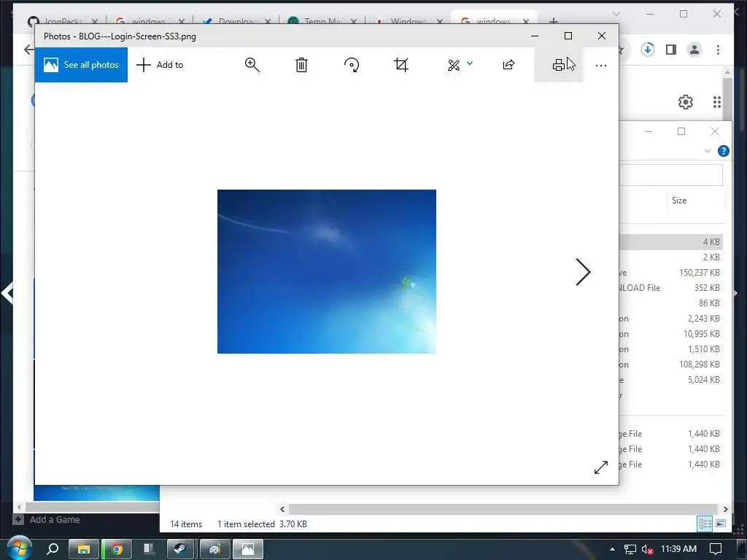
Task: Switch Explorer to large icons view
Action: pyautogui.click(x=721, y=524)
